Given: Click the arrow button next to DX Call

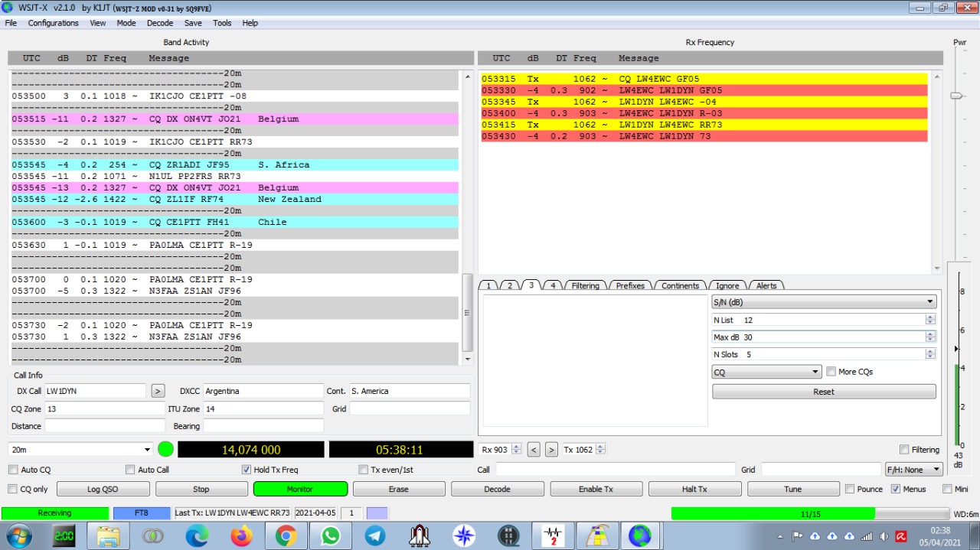Looking at the screenshot, I should click(158, 391).
